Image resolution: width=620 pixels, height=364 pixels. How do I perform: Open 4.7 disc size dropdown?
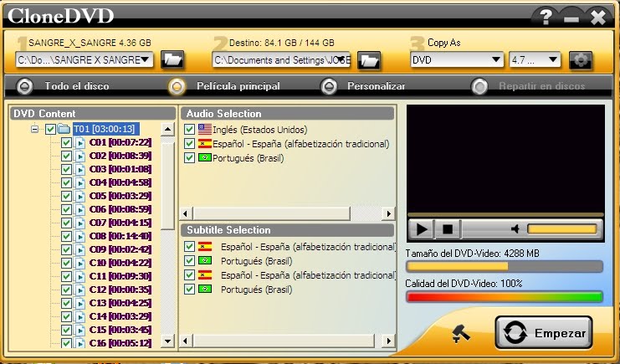[x=553, y=60]
